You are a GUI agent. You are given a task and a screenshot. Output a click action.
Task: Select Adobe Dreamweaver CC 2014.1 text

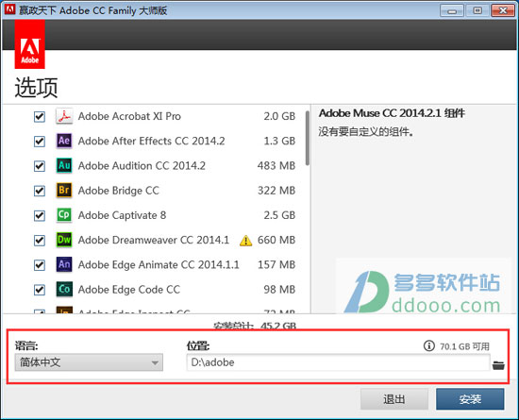(154, 240)
